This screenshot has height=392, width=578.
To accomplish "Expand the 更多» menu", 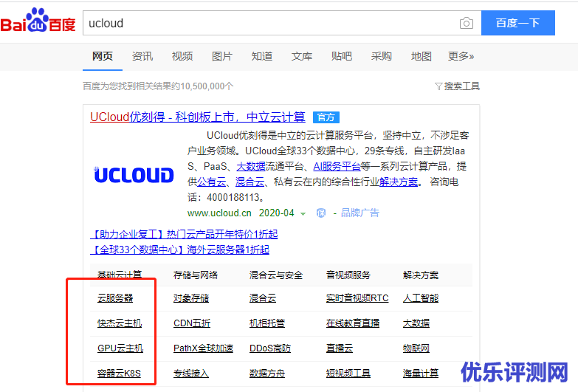I will tap(461, 56).
